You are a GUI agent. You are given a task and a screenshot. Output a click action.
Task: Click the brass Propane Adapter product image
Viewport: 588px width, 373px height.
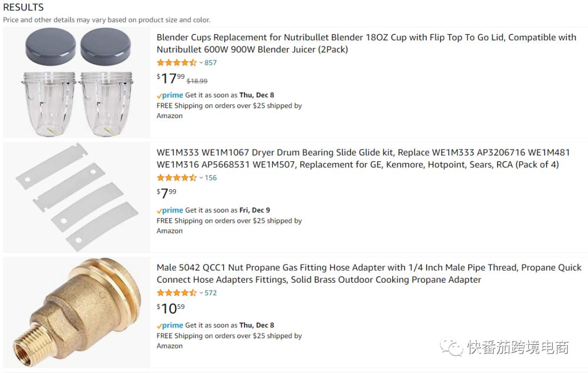point(77,312)
